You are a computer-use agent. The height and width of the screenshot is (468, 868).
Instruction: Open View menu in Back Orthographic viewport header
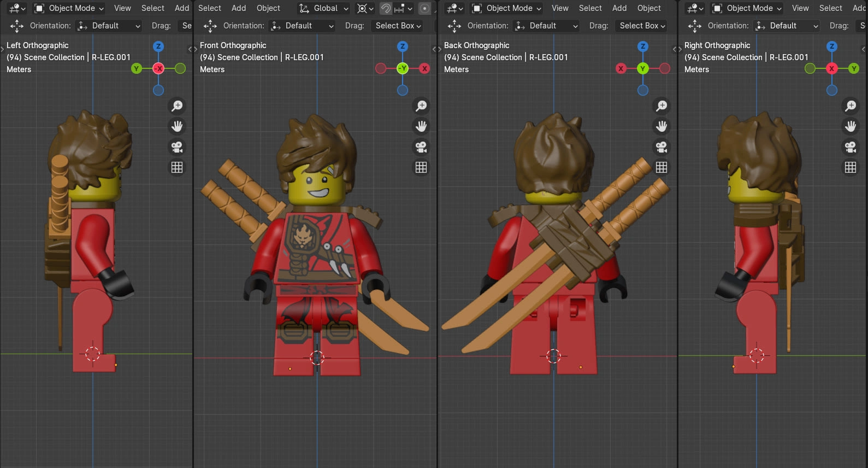(560, 8)
